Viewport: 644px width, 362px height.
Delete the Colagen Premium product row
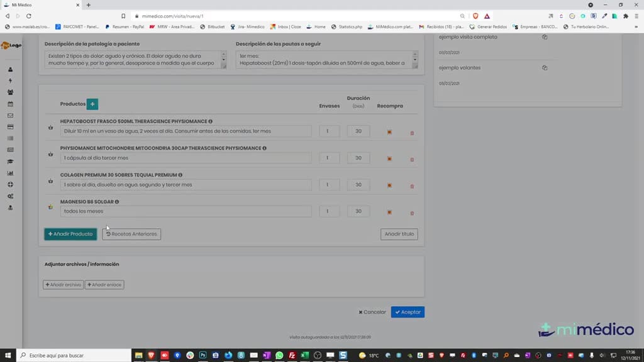(x=412, y=186)
